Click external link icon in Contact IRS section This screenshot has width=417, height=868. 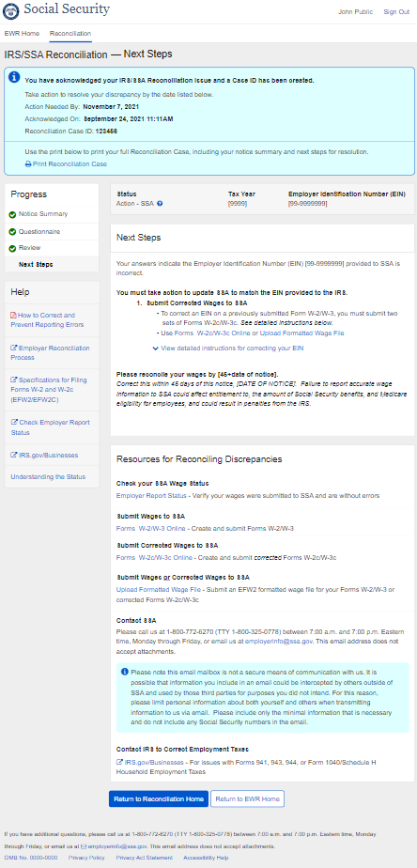(x=119, y=762)
